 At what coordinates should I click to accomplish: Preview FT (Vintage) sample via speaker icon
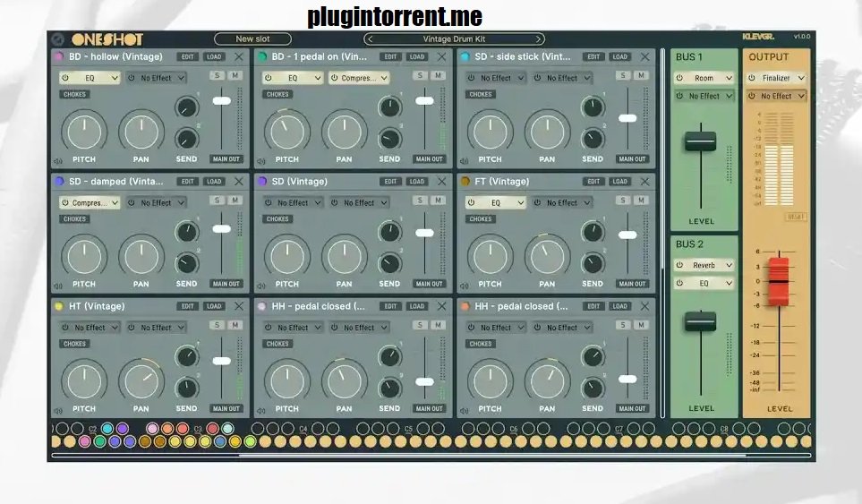pos(464,286)
